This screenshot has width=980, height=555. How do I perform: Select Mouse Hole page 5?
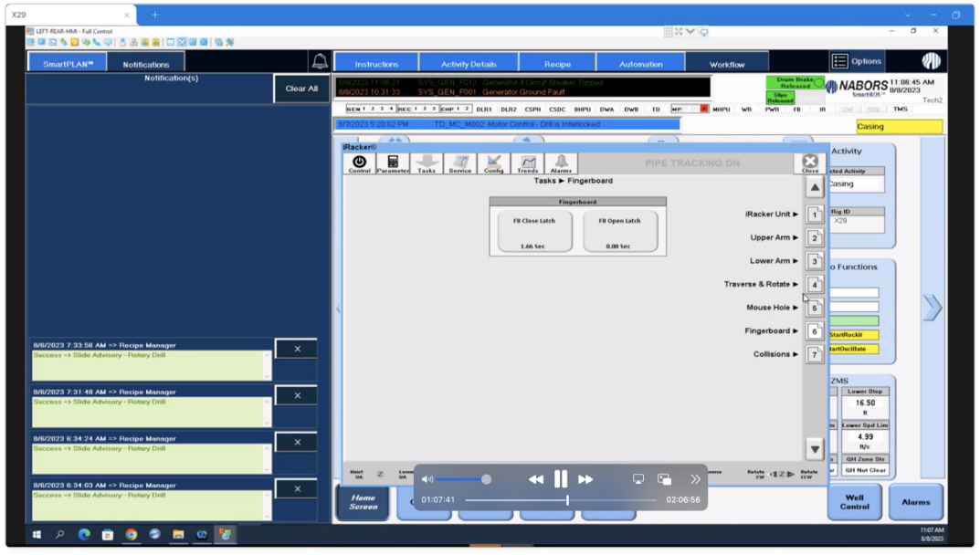click(815, 308)
